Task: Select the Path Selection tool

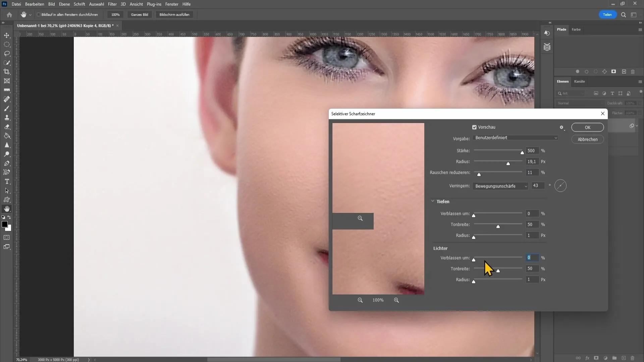Action: coord(7,190)
